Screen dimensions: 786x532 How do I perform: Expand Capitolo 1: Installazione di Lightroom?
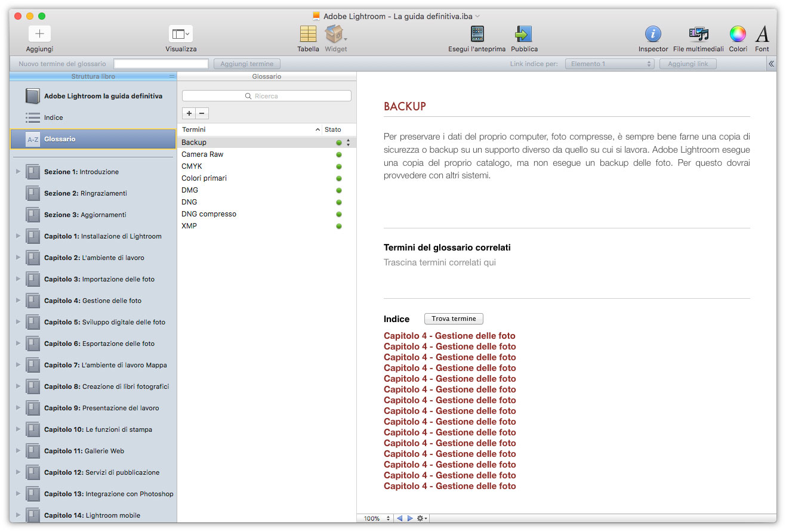[x=18, y=236]
